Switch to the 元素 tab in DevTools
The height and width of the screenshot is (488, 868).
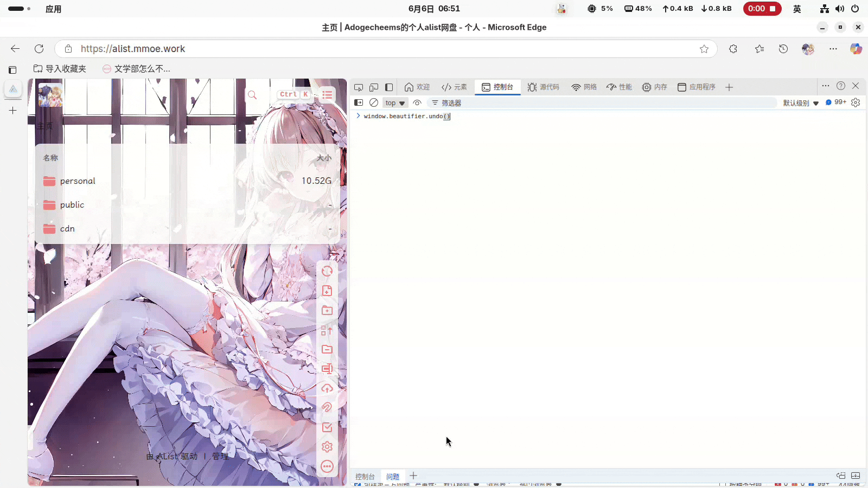(x=454, y=87)
